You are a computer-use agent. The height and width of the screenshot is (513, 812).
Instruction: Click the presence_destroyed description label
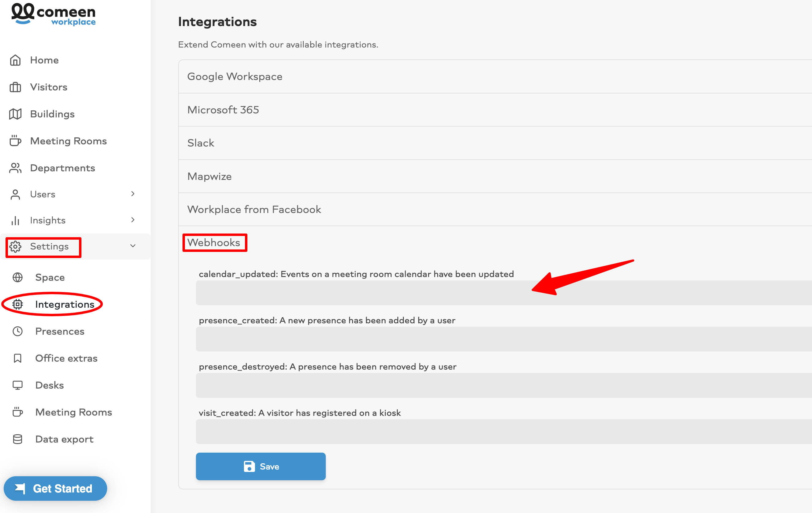[x=327, y=367]
